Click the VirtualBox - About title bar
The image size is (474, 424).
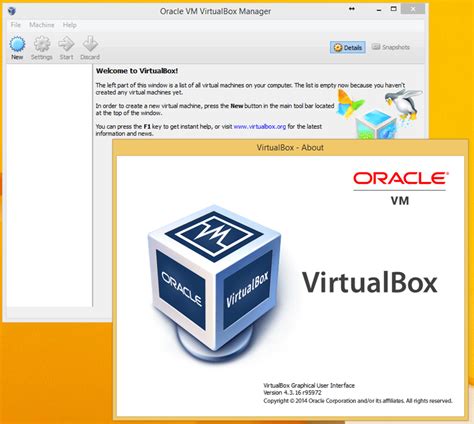pos(290,148)
